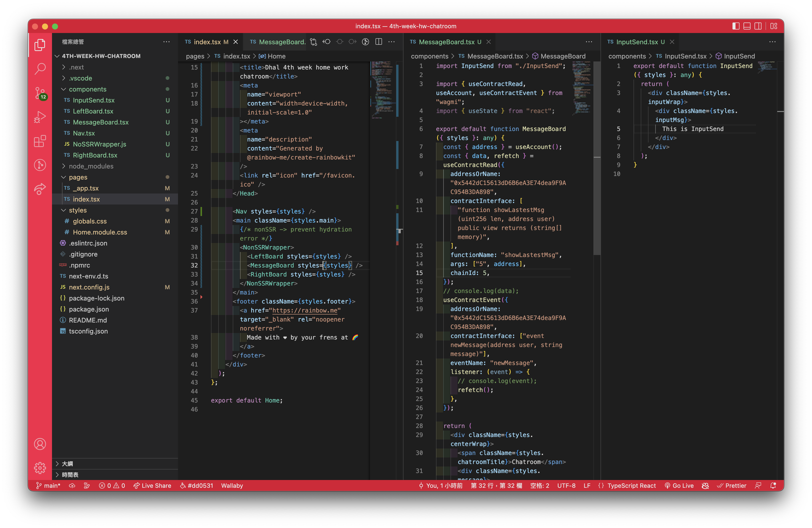Screen dimensions: 812x528
Task: Switch to the InputSend.tsx tab
Action: (x=637, y=41)
